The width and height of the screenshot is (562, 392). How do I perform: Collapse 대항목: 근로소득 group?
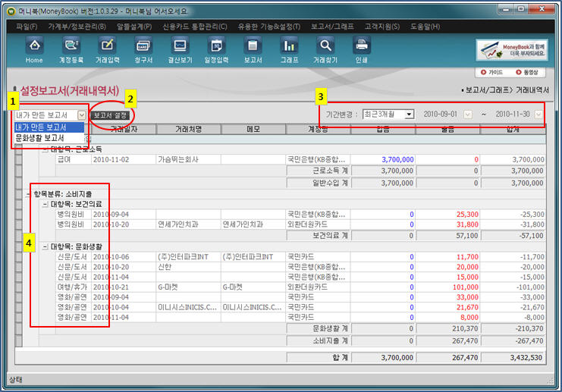(x=46, y=149)
